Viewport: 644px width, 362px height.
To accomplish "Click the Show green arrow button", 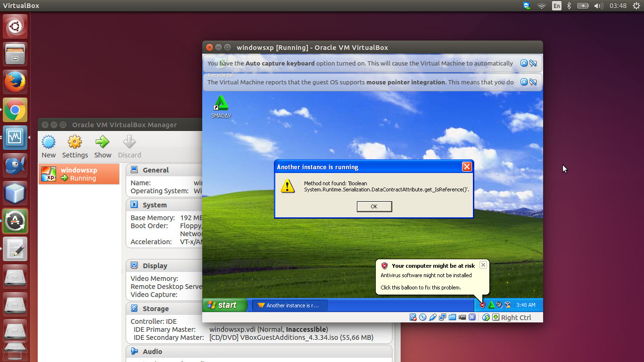I will (x=103, y=147).
